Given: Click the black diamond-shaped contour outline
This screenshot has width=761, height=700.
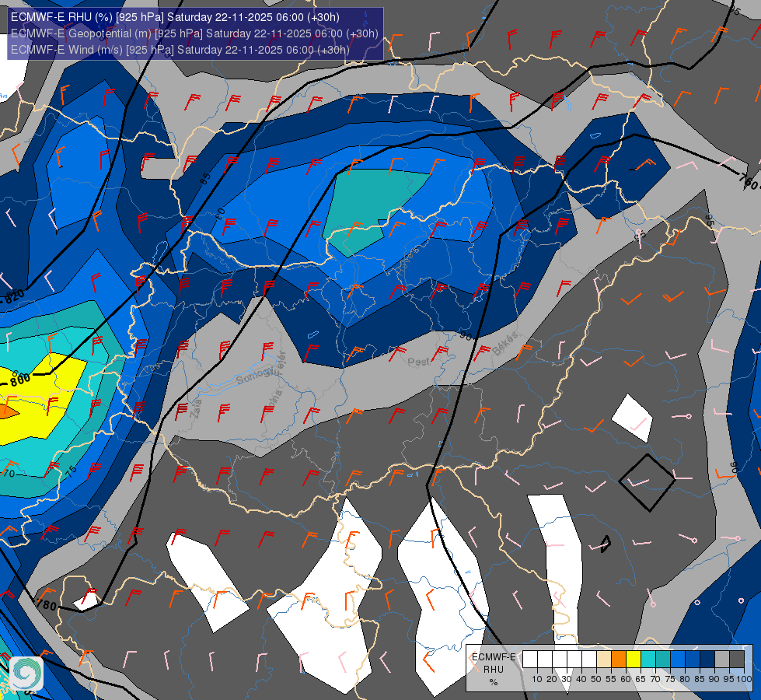Looking at the screenshot, I should 647,482.
